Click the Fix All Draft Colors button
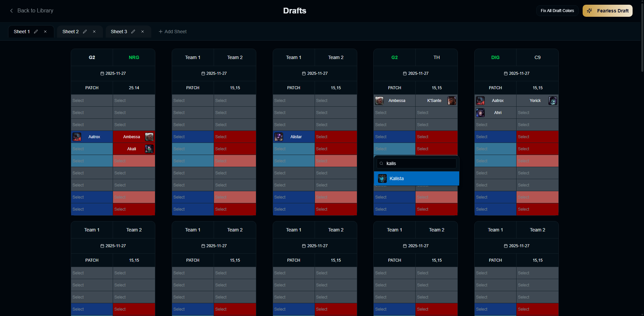Image resolution: width=644 pixels, height=316 pixels. click(557, 10)
